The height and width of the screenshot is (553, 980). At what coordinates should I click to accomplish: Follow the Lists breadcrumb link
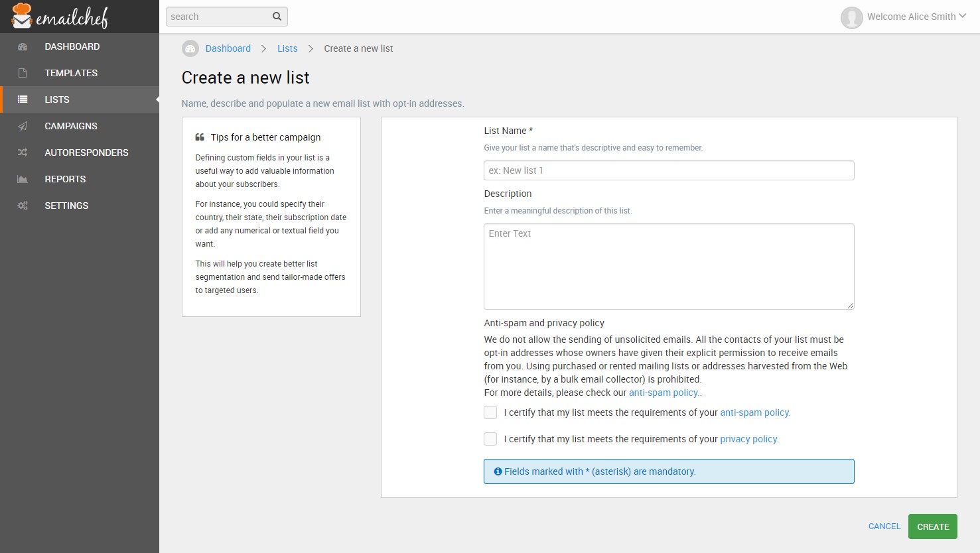point(287,48)
